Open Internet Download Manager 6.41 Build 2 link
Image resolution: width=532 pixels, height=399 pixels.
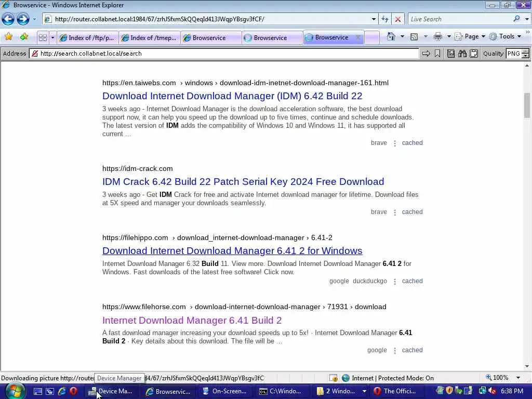coord(192,320)
